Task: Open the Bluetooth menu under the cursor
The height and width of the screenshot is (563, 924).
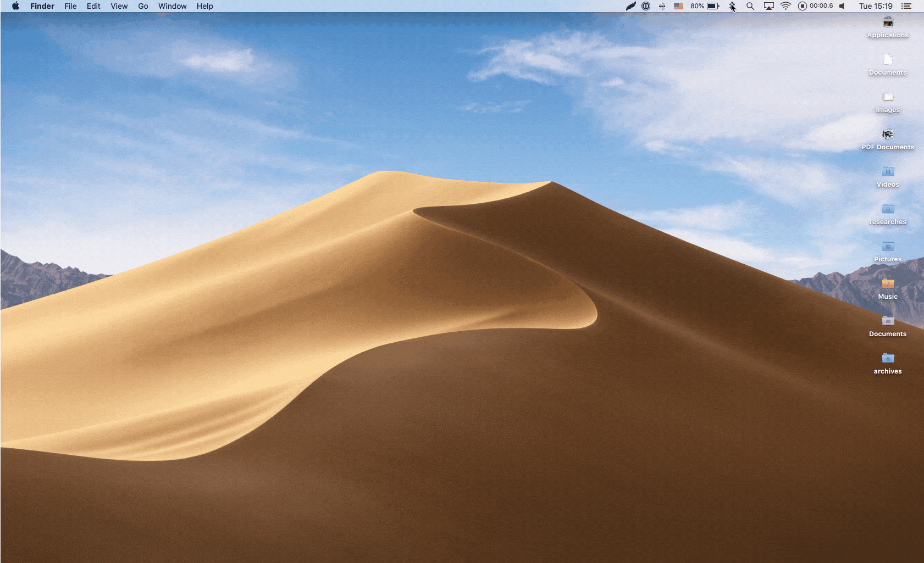Action: pyautogui.click(x=732, y=6)
